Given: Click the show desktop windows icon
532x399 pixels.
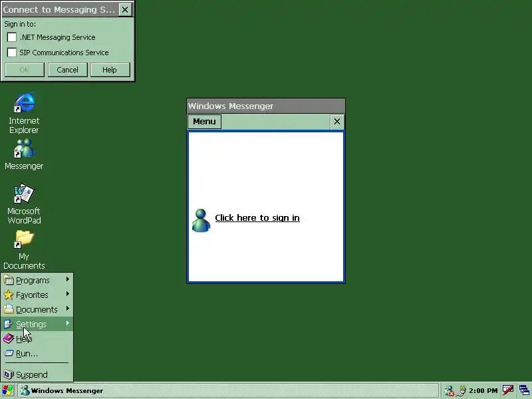Looking at the screenshot, I should pos(524,391).
